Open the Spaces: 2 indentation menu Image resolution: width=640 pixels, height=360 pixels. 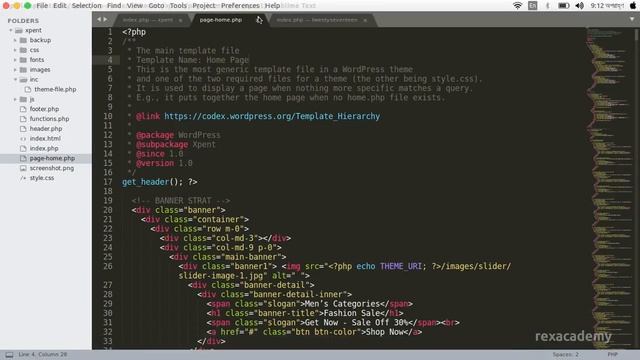566,354
